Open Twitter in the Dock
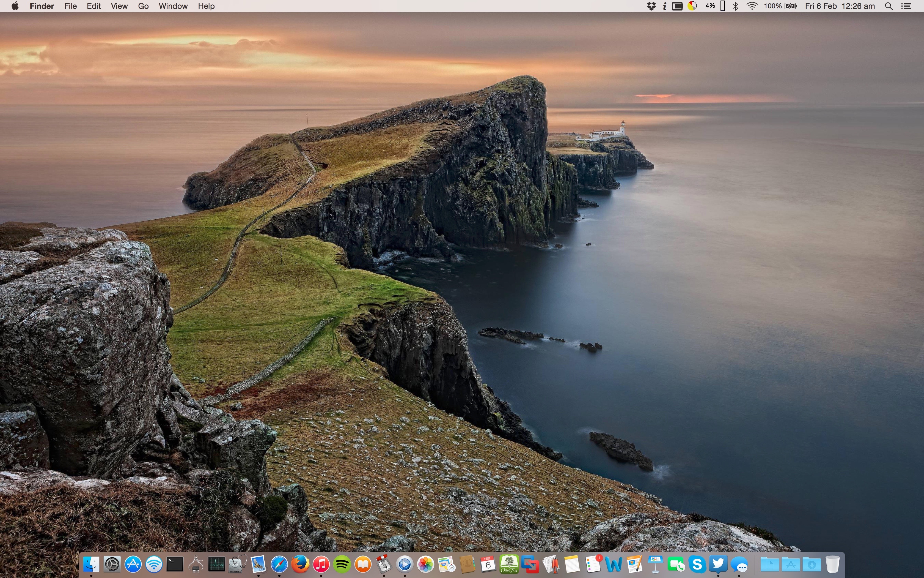Screen dimensions: 924x578 click(x=718, y=564)
